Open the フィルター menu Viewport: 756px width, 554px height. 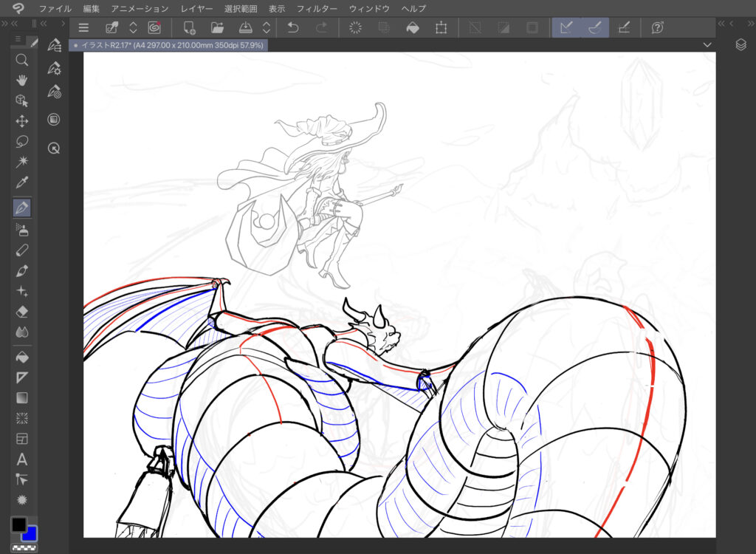pyautogui.click(x=317, y=8)
